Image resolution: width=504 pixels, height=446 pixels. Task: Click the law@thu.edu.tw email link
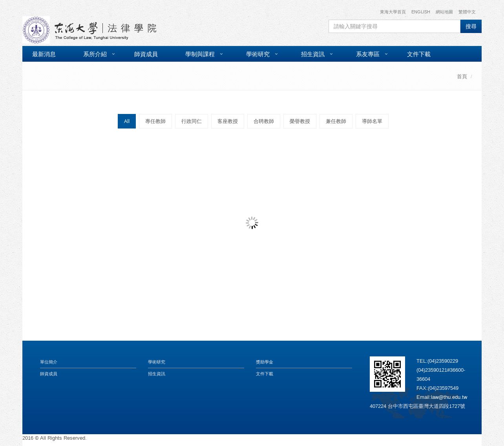click(449, 397)
